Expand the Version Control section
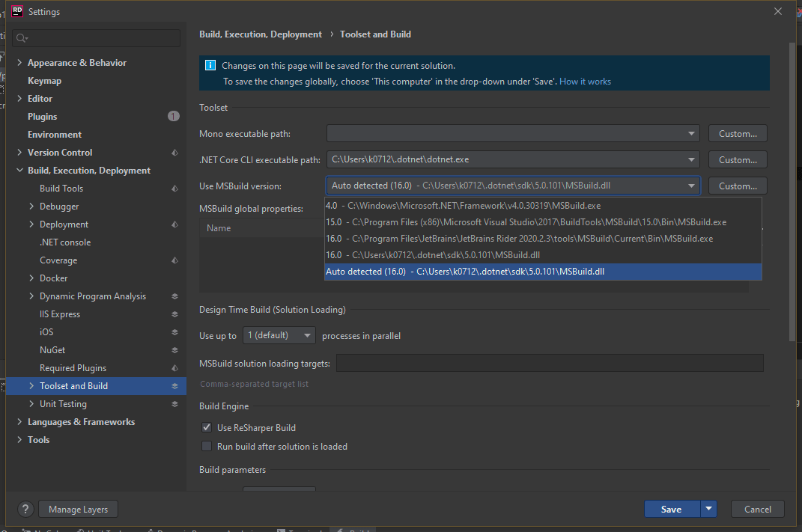Screen dimensions: 802x532 [19, 153]
